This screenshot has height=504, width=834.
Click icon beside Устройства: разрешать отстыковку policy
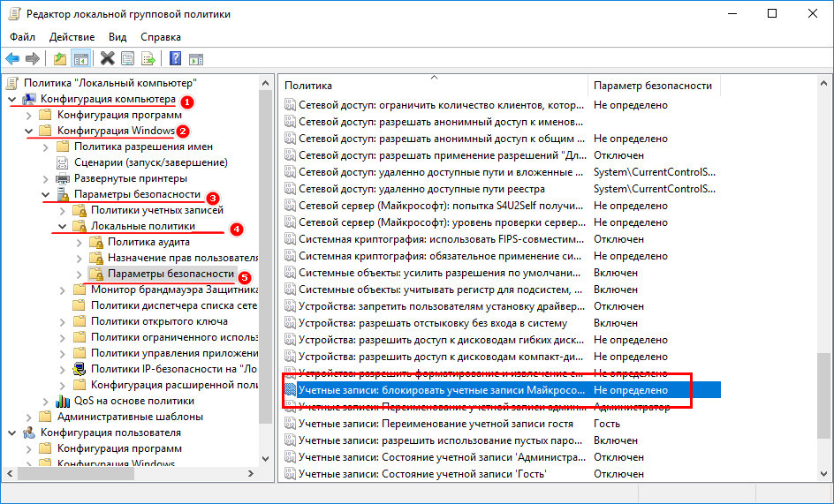290,323
